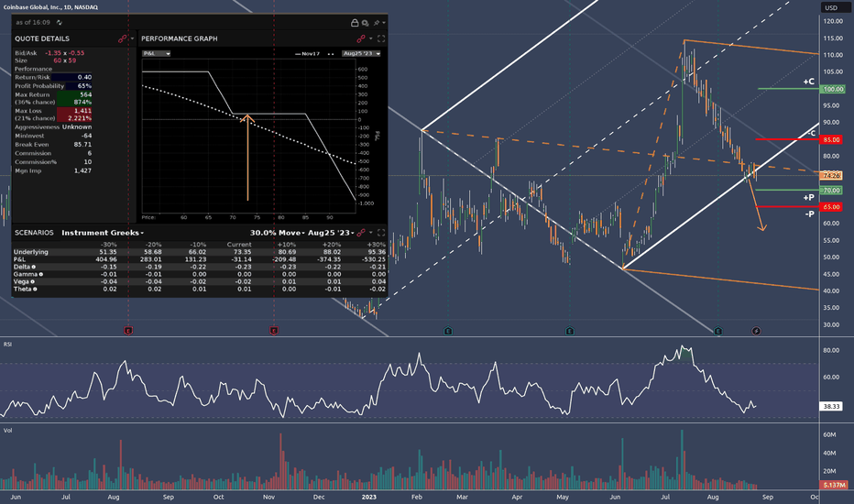The width and height of the screenshot is (854, 504).
Task: Click the RSI value label 38.33
Action: (x=831, y=407)
